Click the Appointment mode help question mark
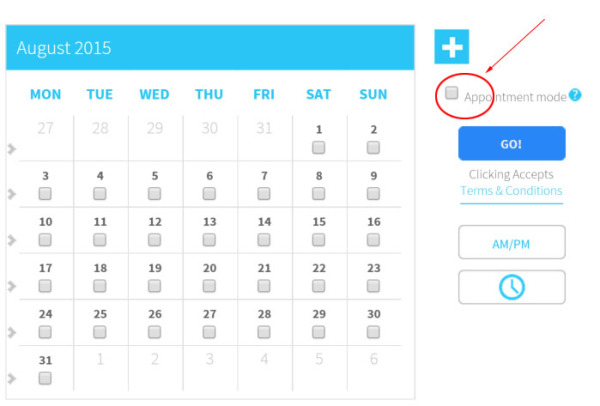This screenshot has height=406, width=600. tap(575, 95)
